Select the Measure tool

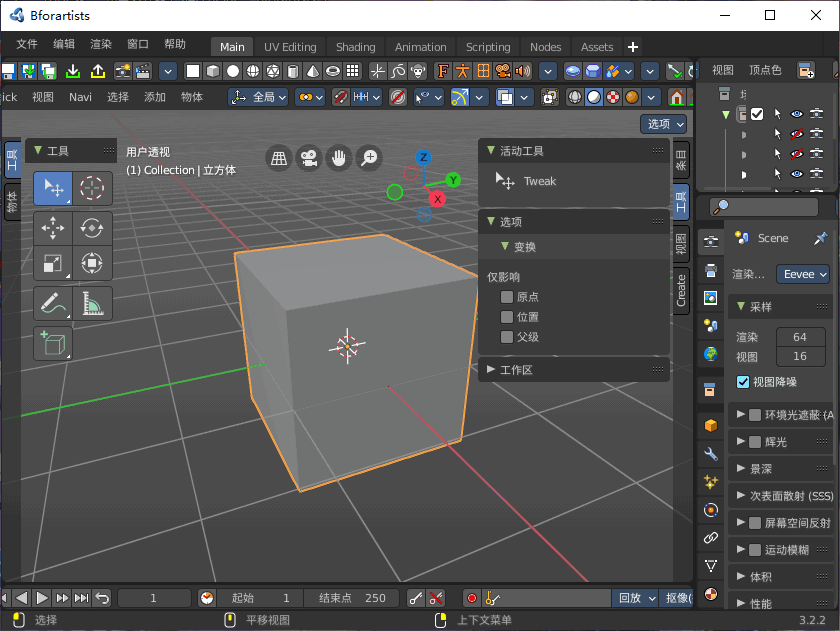coord(92,303)
